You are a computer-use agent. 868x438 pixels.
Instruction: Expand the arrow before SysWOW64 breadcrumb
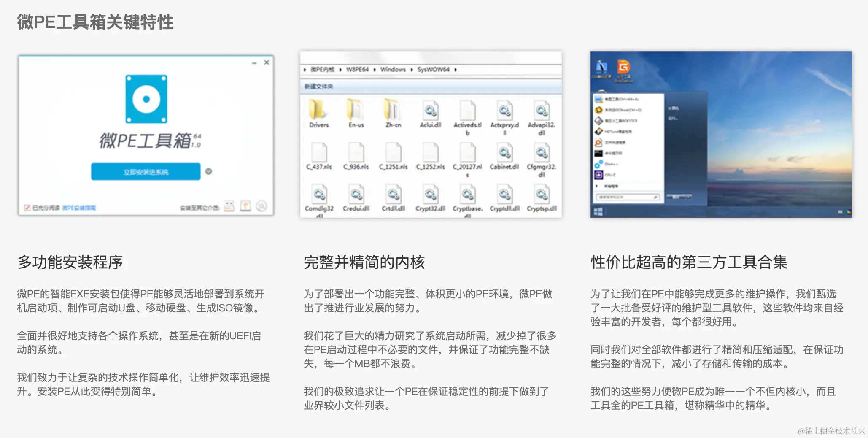pyautogui.click(x=412, y=70)
